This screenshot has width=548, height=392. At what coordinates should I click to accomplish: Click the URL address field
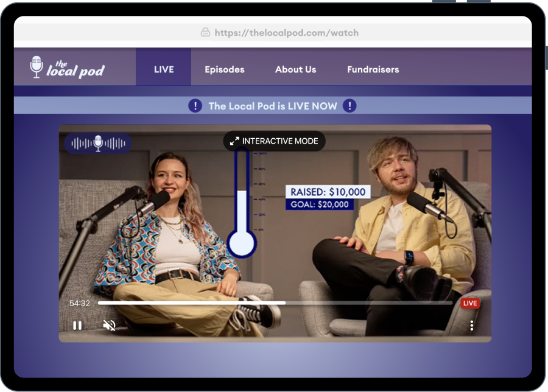pos(286,33)
